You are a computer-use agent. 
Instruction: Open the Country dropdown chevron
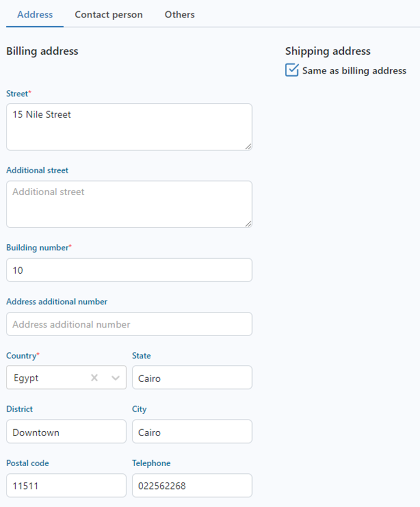coord(116,378)
